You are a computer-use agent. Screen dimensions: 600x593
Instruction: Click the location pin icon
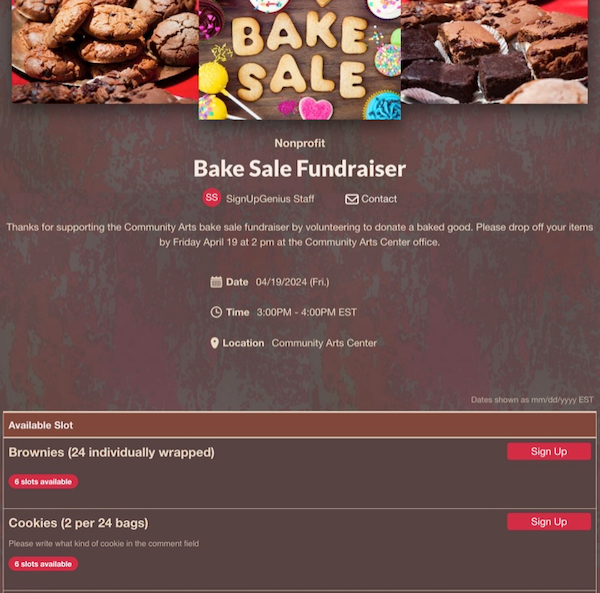tap(215, 343)
